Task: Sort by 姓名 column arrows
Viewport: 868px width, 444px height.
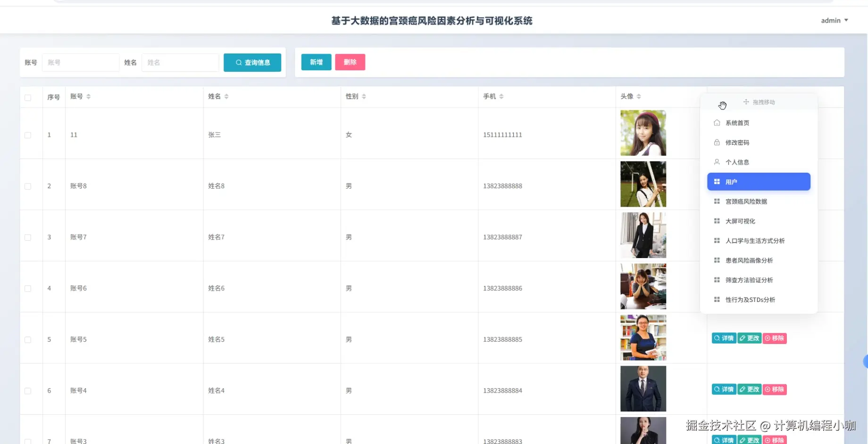Action: click(226, 96)
